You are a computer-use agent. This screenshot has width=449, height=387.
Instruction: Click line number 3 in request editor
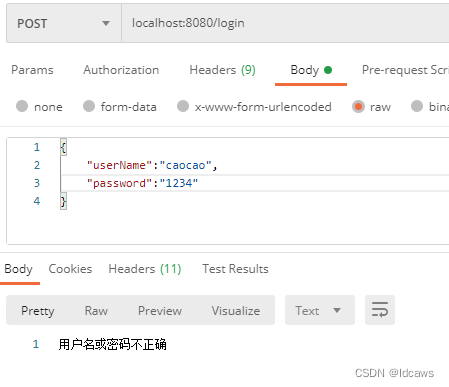tap(37, 183)
